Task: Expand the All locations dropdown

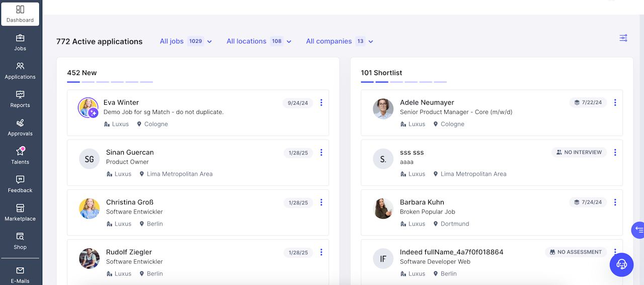Action: pyautogui.click(x=259, y=41)
